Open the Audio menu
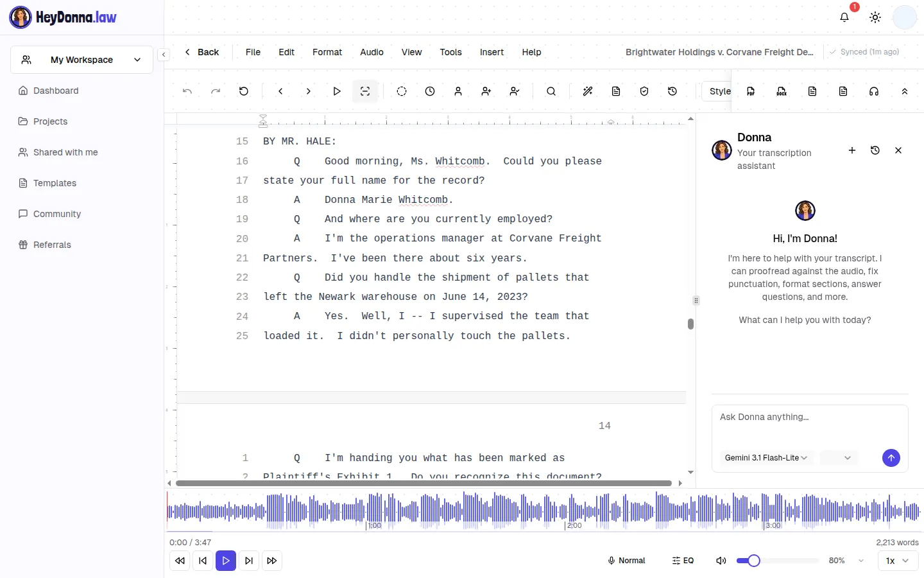924x578 pixels. 372,52
